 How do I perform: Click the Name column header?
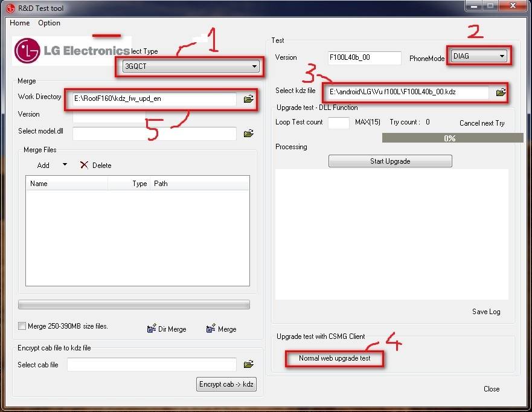67,184
